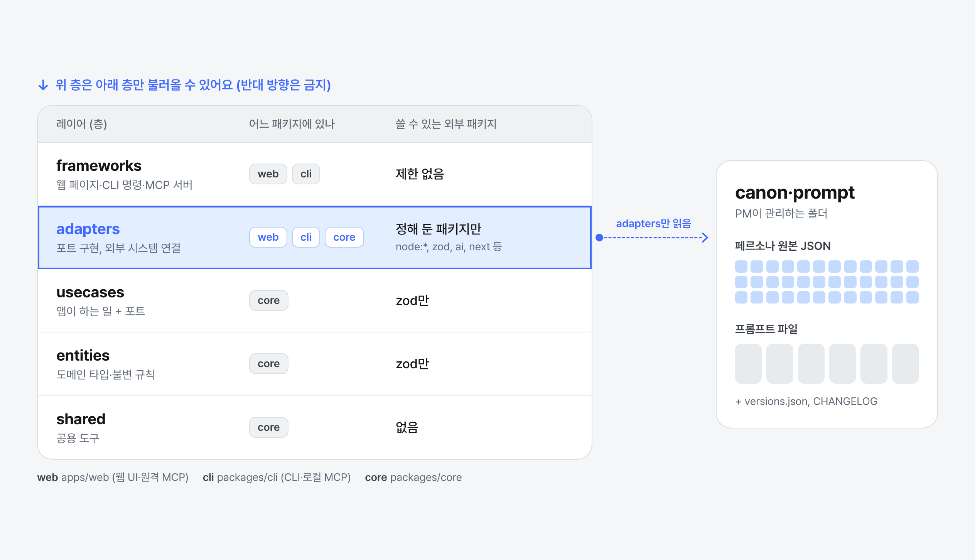
Task: Click the 'cli packages/cli' legend entry
Action: coord(277,477)
